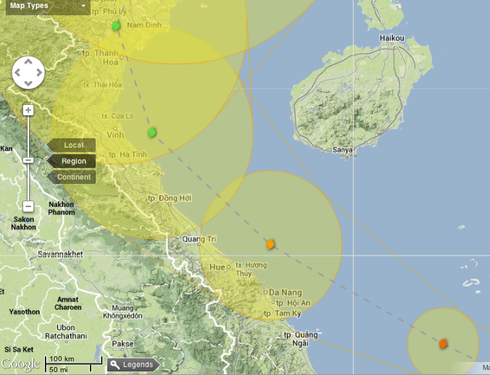This screenshot has height=375, width=490.
Task: Click the Amnat Charoen label
Action: [68, 303]
